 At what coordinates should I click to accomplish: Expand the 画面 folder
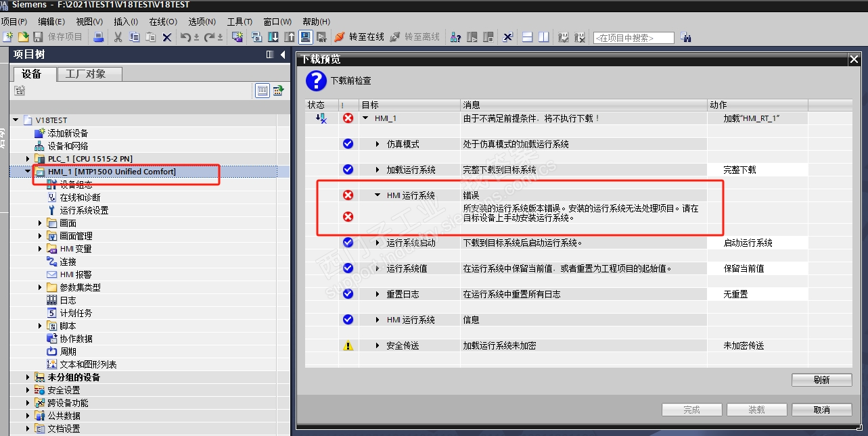coord(40,223)
